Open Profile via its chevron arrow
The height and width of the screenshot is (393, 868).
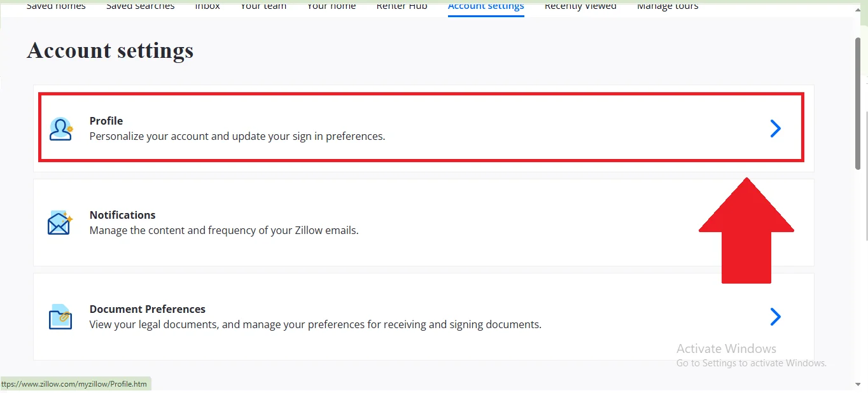(775, 128)
